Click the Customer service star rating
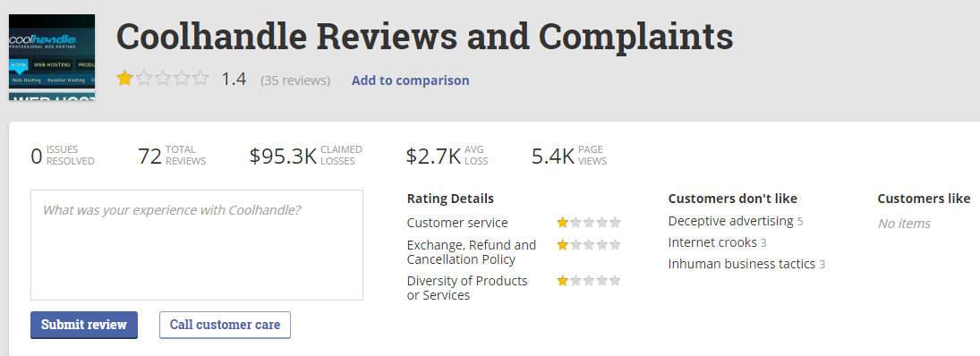Screen dimensions: 980x356 tap(589, 223)
